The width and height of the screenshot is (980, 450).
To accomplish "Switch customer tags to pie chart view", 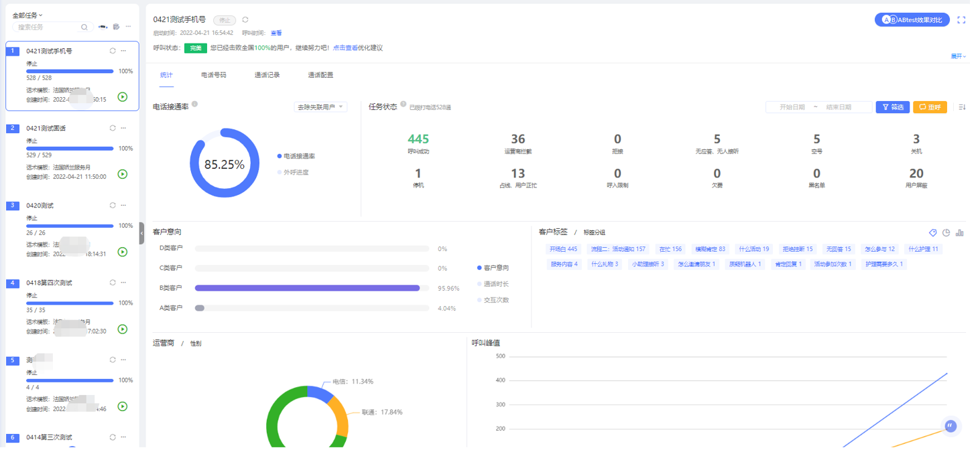I will [x=946, y=233].
